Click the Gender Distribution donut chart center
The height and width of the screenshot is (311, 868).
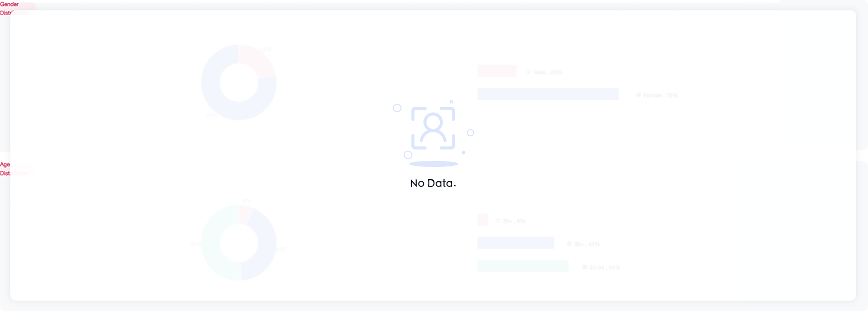click(x=239, y=83)
